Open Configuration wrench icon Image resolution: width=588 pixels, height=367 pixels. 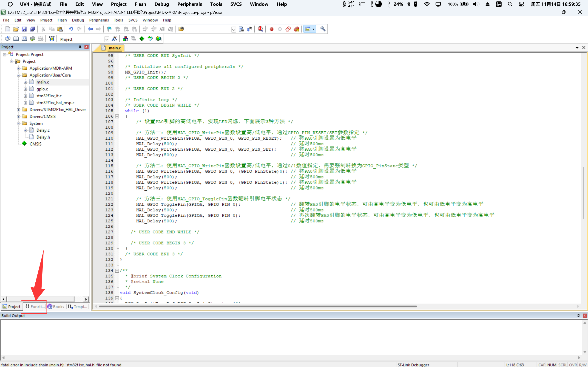323,29
